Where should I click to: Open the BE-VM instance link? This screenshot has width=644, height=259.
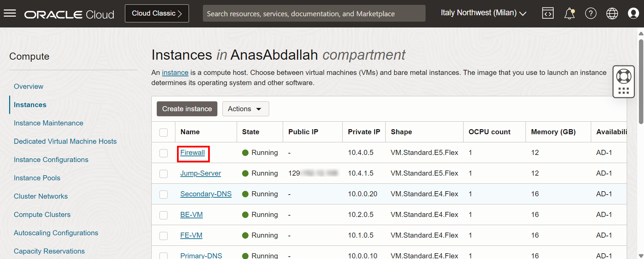[x=192, y=215]
